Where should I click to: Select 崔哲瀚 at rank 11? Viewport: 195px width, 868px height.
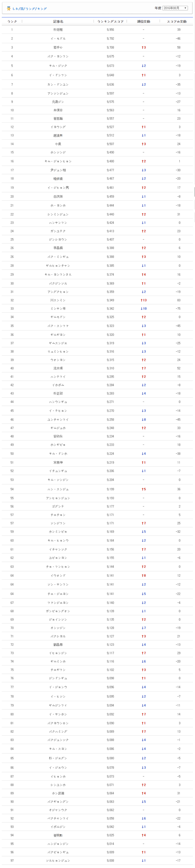[x=58, y=119]
